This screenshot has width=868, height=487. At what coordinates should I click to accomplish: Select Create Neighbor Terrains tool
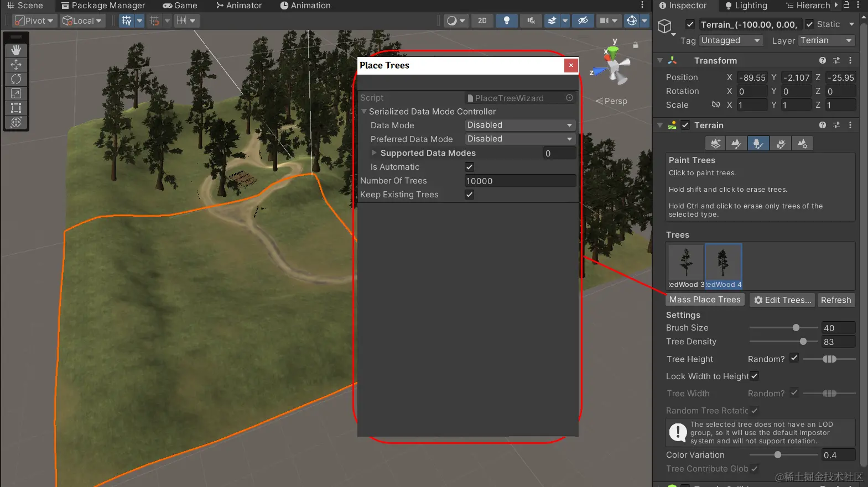716,144
